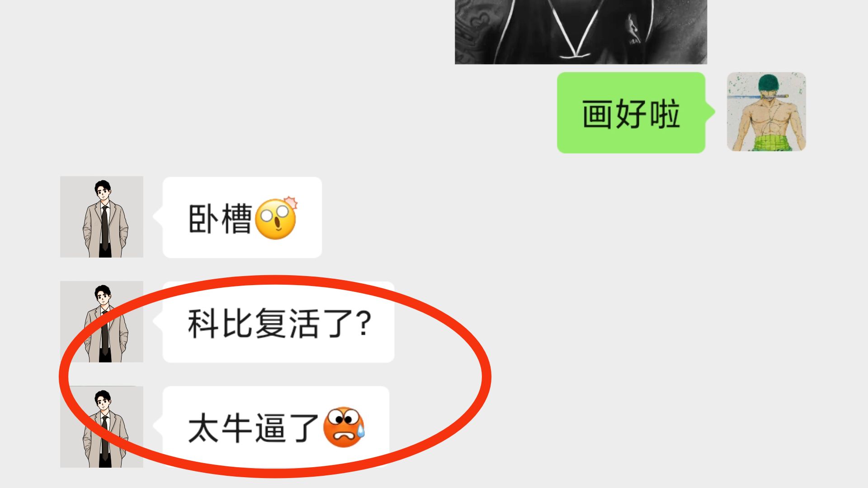Click the avatar beside the "卧槽" message
Image resolution: width=868 pixels, height=488 pixels.
point(102,217)
